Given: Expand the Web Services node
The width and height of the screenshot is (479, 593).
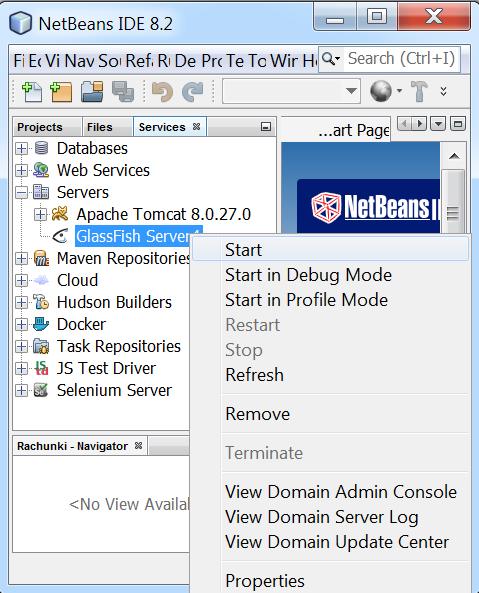Looking at the screenshot, I should [x=22, y=170].
